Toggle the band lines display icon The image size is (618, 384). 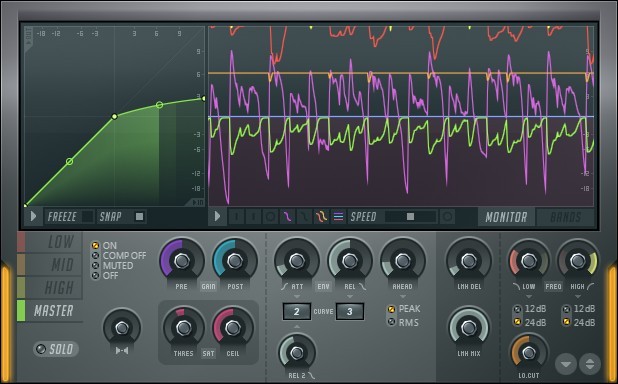(338, 216)
